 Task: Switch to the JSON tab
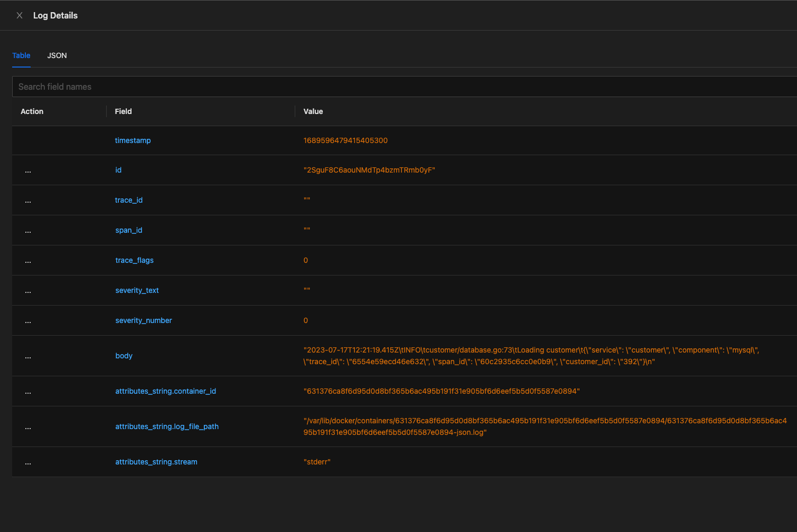(57, 55)
